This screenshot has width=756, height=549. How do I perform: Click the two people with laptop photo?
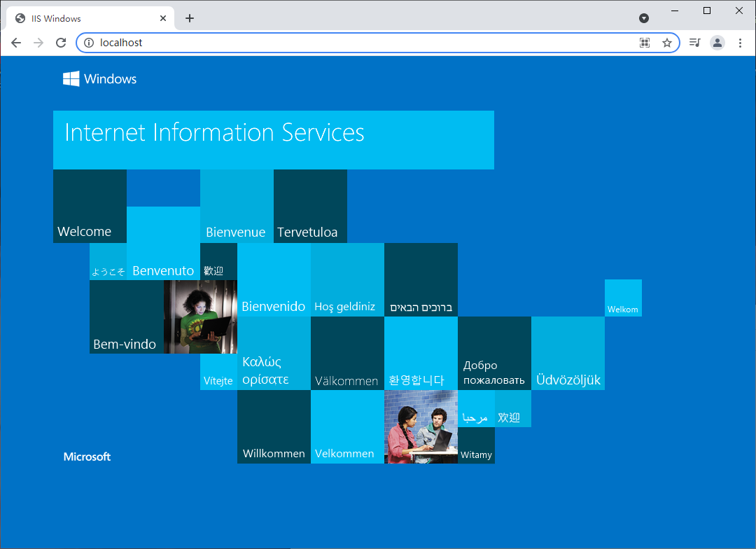click(421, 427)
